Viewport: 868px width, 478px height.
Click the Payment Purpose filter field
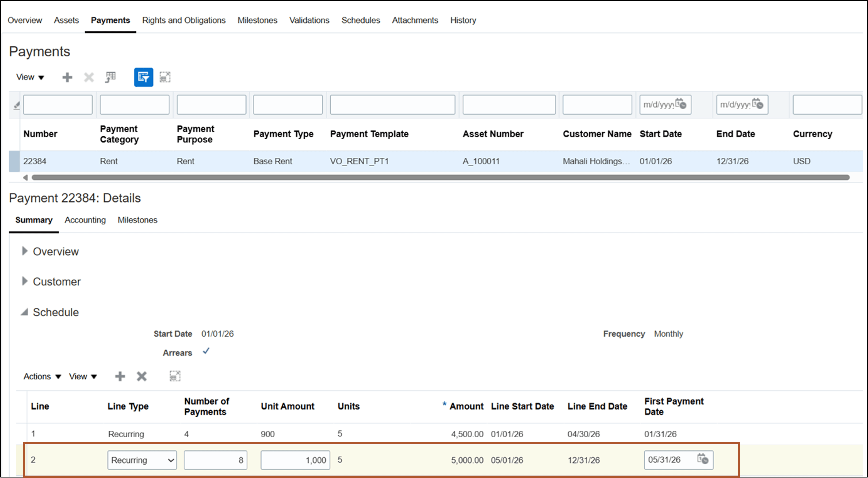pos(211,105)
